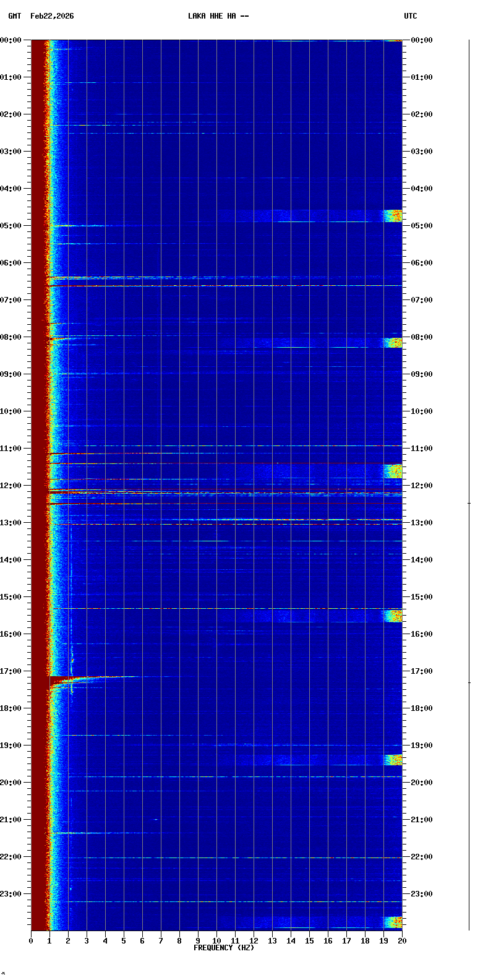This screenshot has width=496, height=980.
Task: Click the 12:00 mark on right time axis
Action: pos(422,486)
